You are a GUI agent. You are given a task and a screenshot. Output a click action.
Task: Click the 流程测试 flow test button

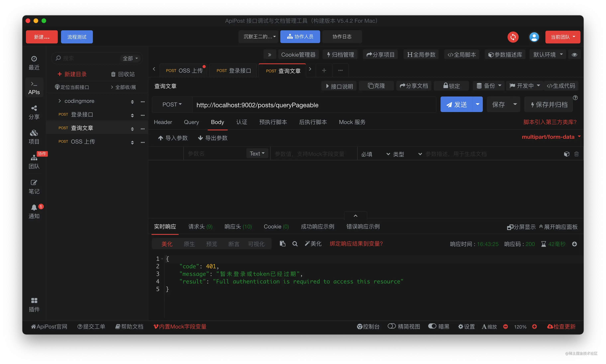[x=77, y=37]
